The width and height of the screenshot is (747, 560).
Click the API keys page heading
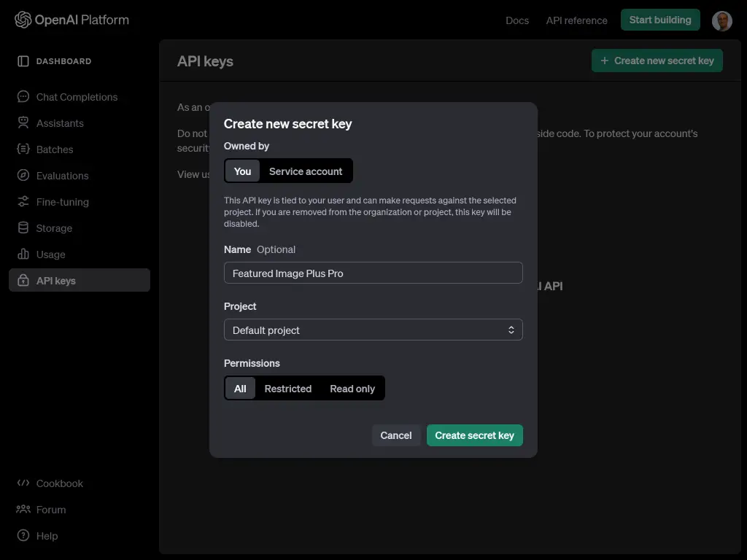(x=205, y=61)
